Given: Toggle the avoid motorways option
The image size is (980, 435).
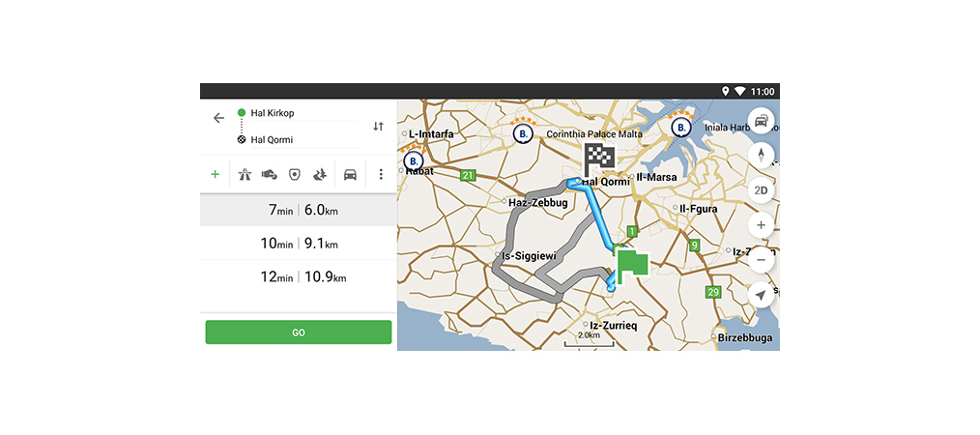Looking at the screenshot, I should (245, 174).
